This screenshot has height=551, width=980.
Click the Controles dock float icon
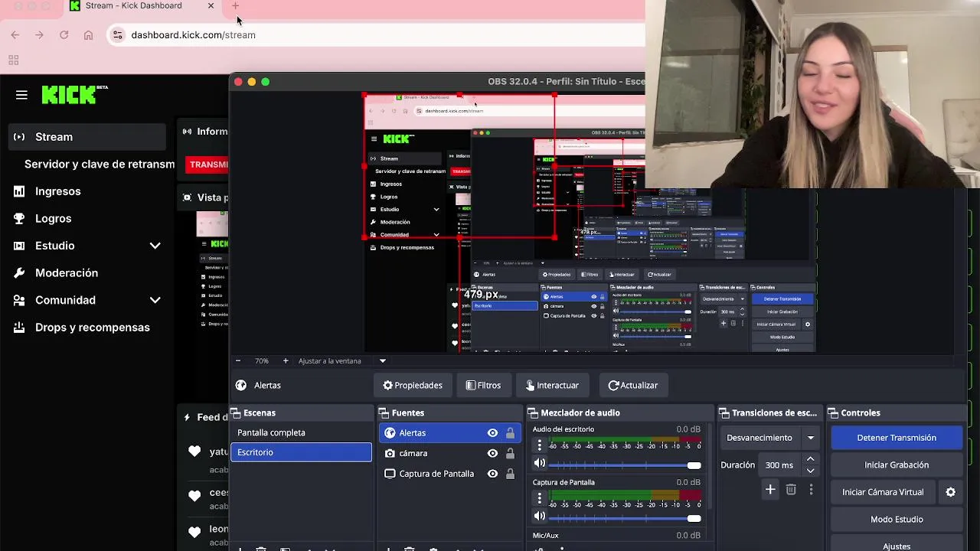coord(834,412)
